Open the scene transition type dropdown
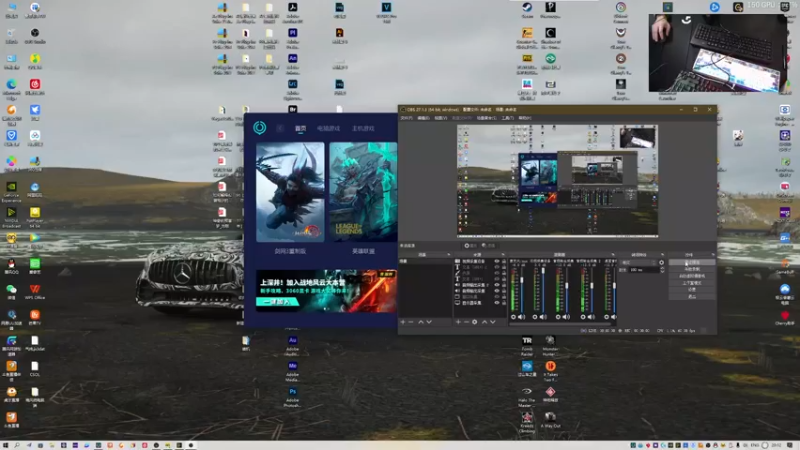 [x=638, y=262]
